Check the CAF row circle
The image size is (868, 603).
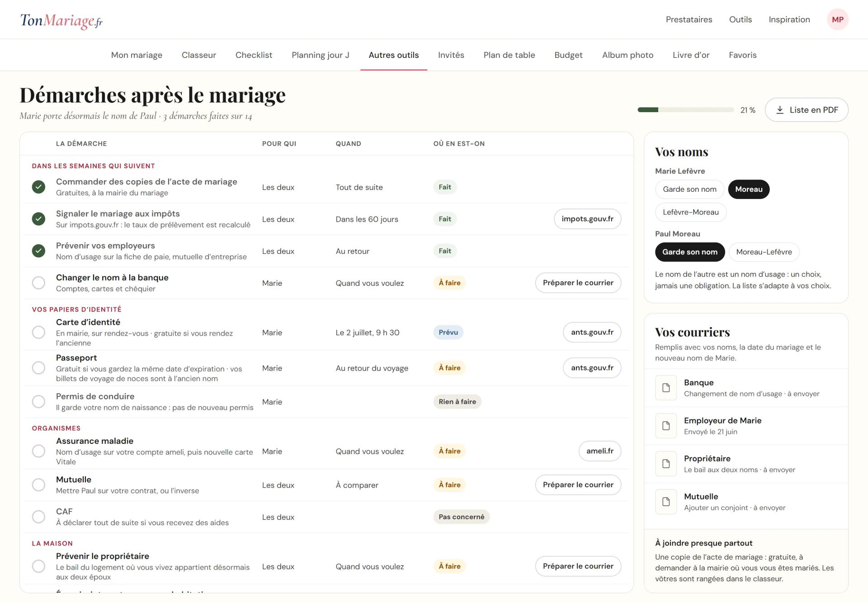click(x=38, y=517)
